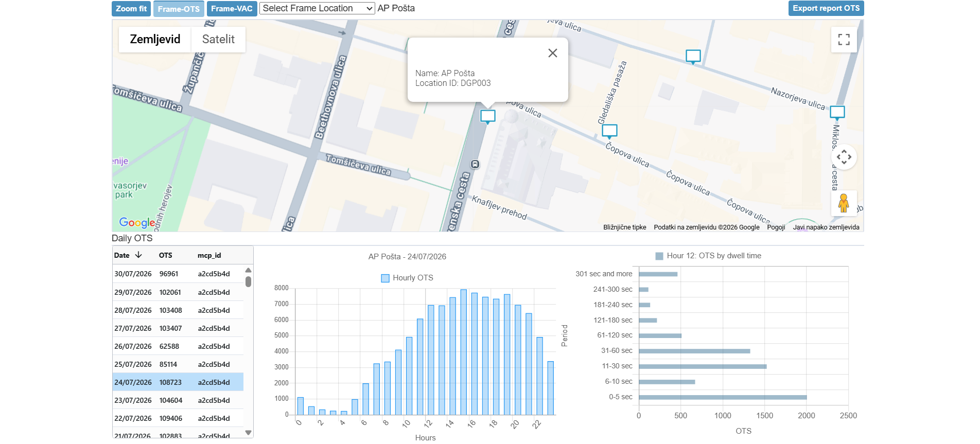Pick up the Street View pegman
980x444 pixels.
844,203
